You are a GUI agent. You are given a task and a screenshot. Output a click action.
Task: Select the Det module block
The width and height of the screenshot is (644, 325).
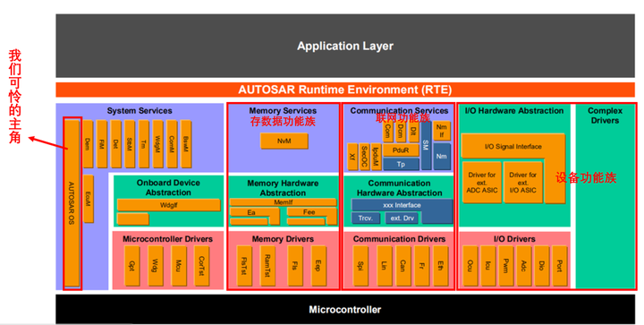[x=115, y=144]
